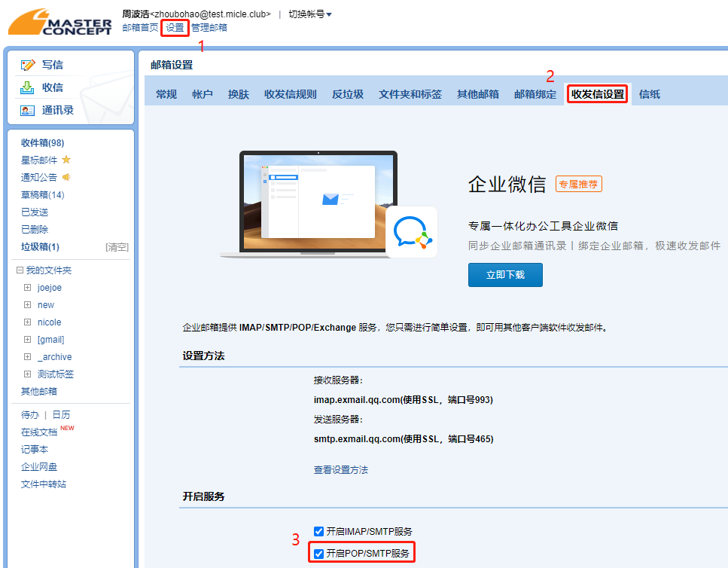Screen dimensions: 728x568
Task: Open 垃圾箱(1) folder
Action: pos(41,246)
